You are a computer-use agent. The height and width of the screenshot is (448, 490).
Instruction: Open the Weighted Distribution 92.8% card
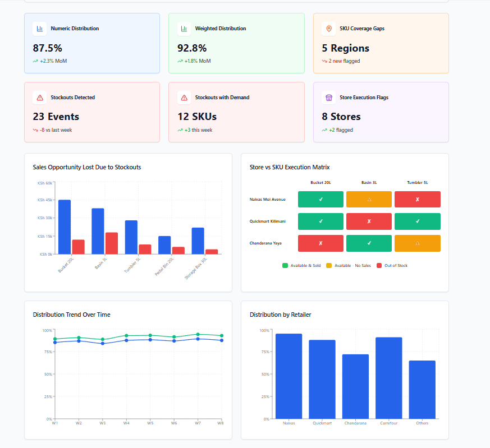236,43
